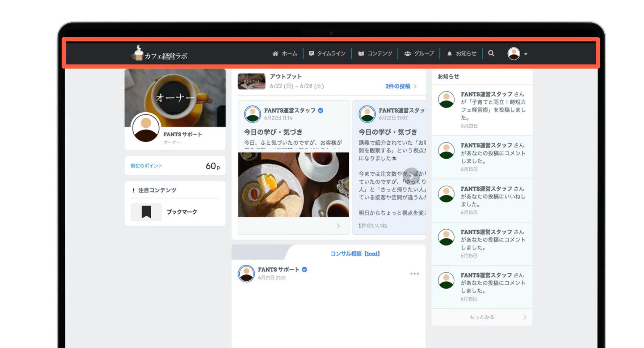The image size is (644, 348).
Task: Open the three-dot menu on FANTSサポート post
Action: [x=414, y=274]
